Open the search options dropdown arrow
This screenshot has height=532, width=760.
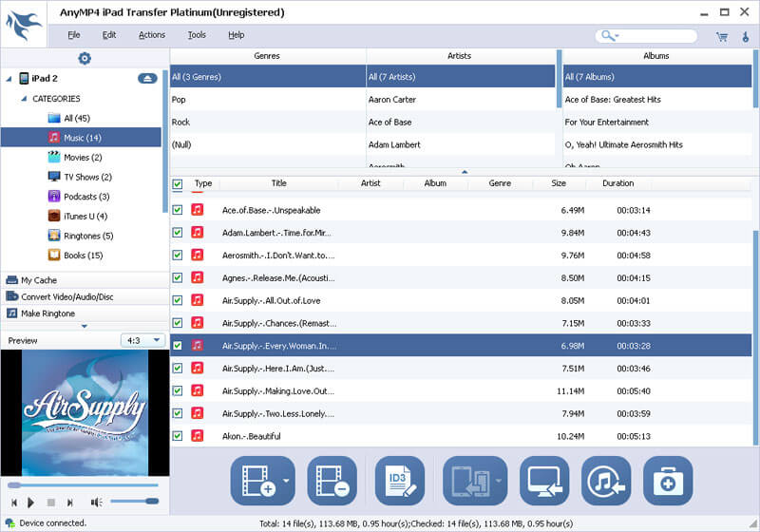(x=617, y=35)
